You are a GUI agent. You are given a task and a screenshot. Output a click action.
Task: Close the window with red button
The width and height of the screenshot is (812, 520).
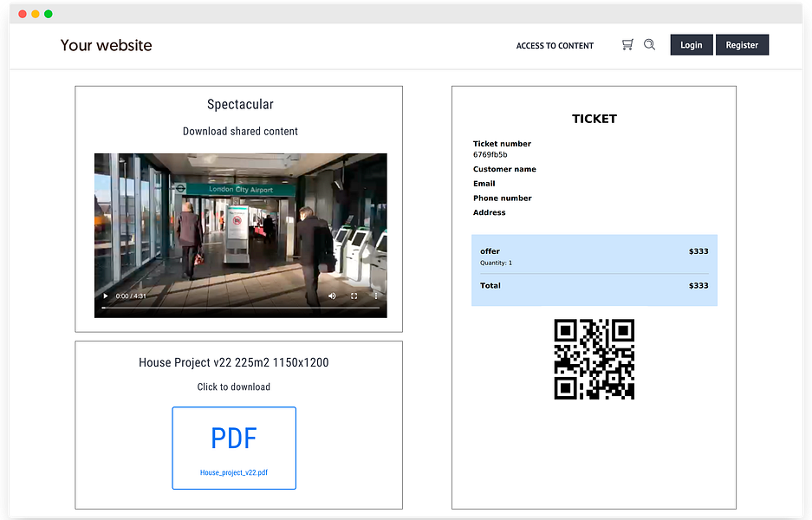pyautogui.click(x=23, y=14)
